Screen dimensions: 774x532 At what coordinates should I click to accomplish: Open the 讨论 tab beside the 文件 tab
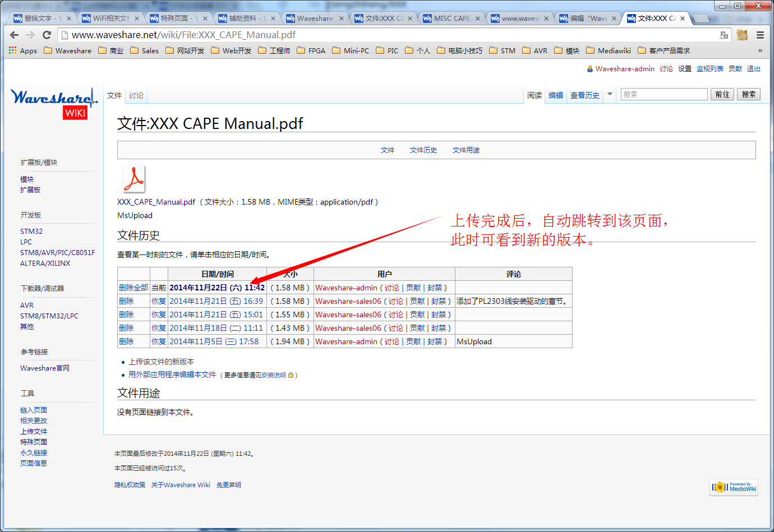pyautogui.click(x=136, y=95)
